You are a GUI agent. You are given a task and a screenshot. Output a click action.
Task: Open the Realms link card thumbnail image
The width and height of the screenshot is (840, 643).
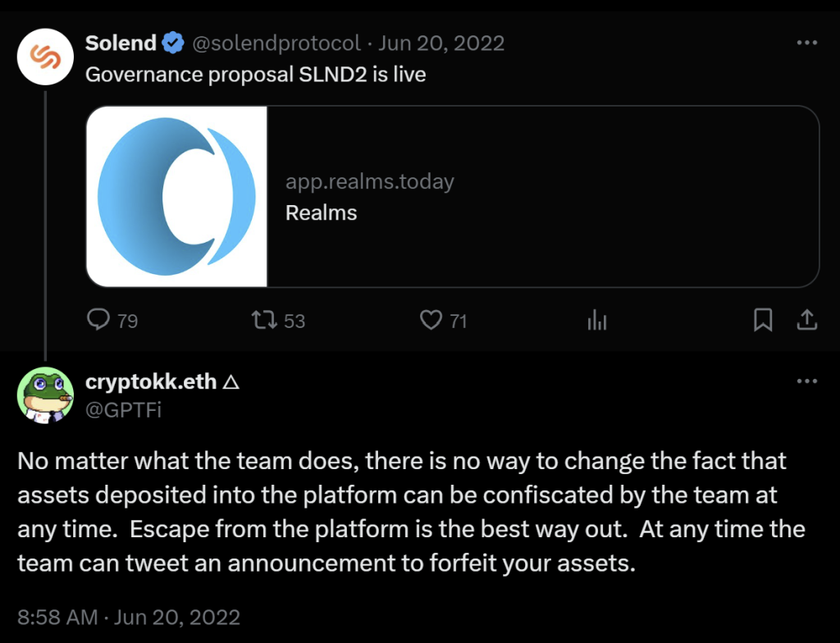[177, 196]
